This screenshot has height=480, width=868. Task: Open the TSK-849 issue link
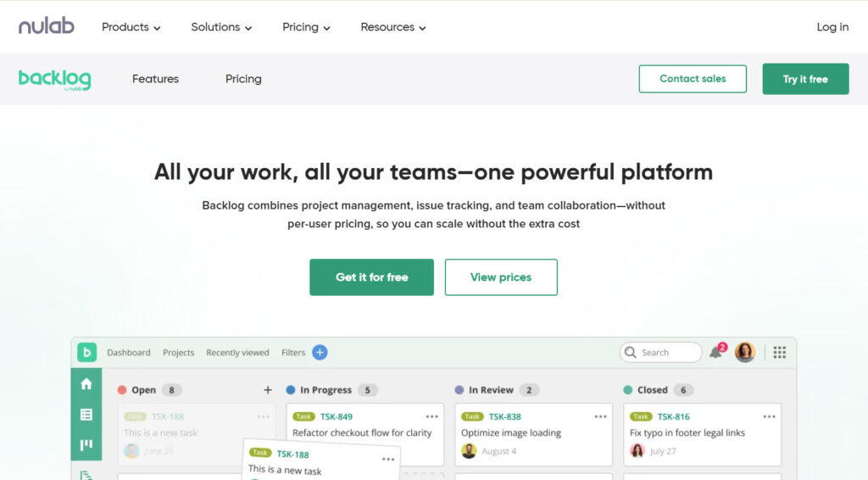pyautogui.click(x=336, y=416)
